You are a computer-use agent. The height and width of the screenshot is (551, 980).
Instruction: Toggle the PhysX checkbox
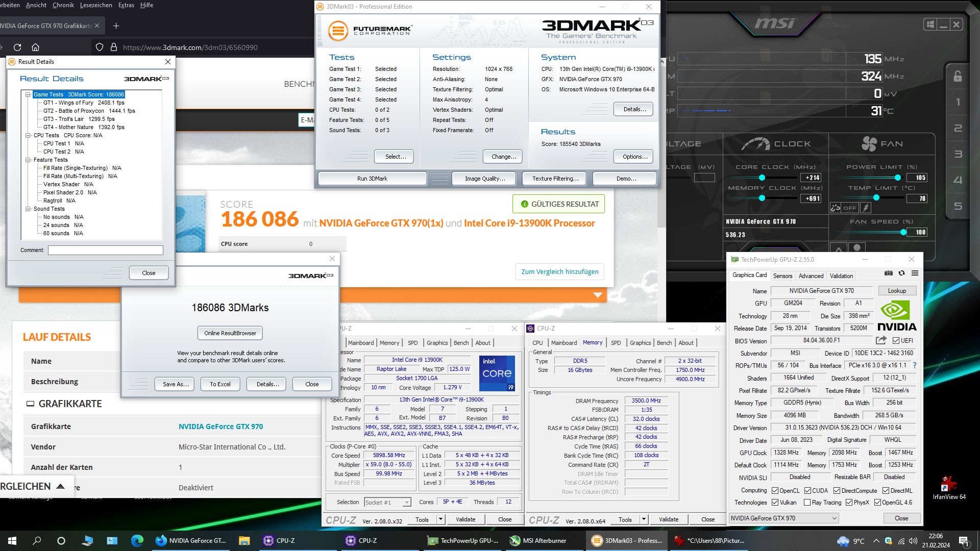click(849, 502)
